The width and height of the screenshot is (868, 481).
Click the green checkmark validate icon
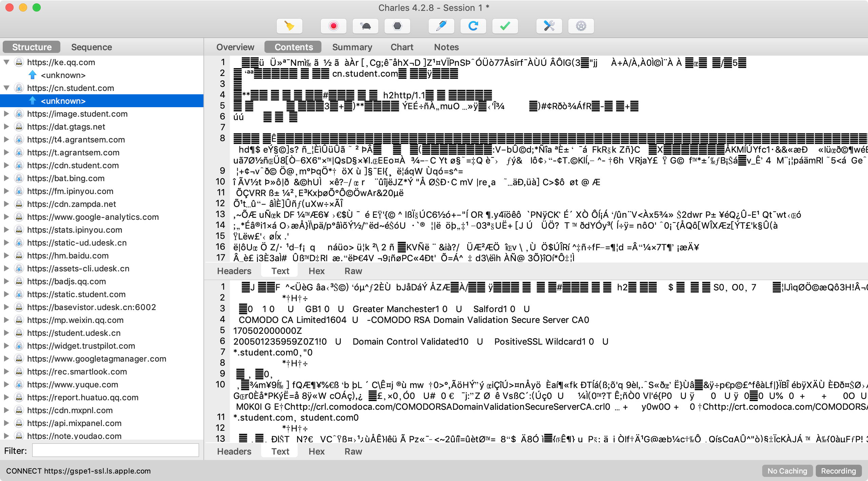click(x=505, y=26)
